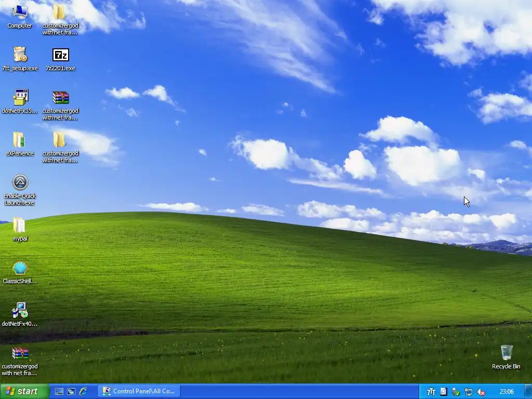Viewport: 532px width, 399px height.
Task: Open customizergod folder beside the eXPerience folder
Action: pos(59,140)
